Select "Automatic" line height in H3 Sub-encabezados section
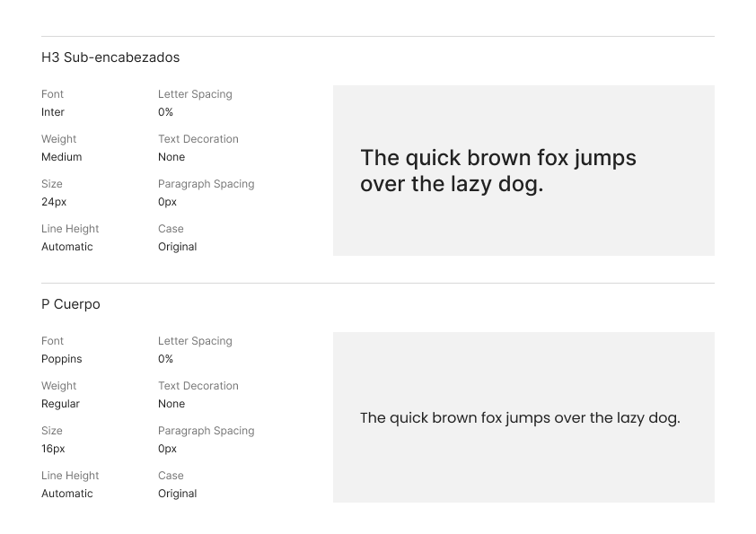The width and height of the screenshot is (756, 534). (67, 247)
